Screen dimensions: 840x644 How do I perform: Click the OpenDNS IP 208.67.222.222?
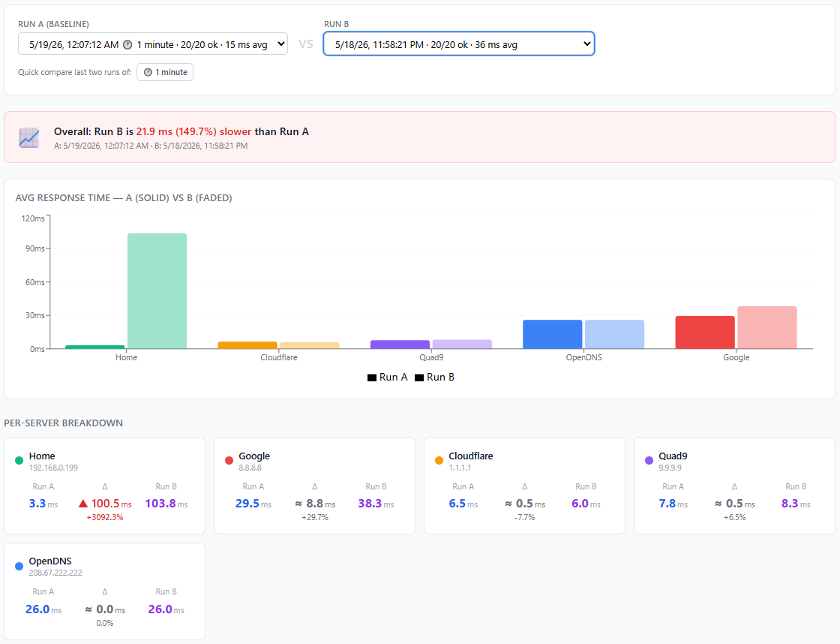(x=55, y=573)
